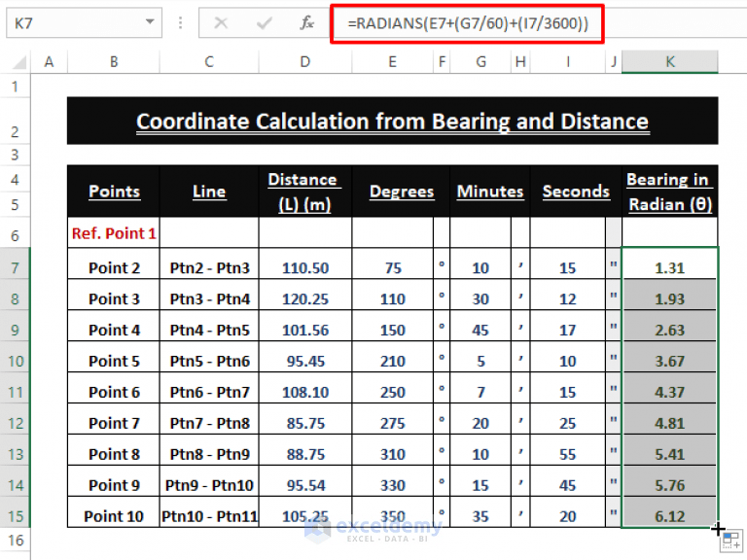Select row 1 header

coord(16,87)
